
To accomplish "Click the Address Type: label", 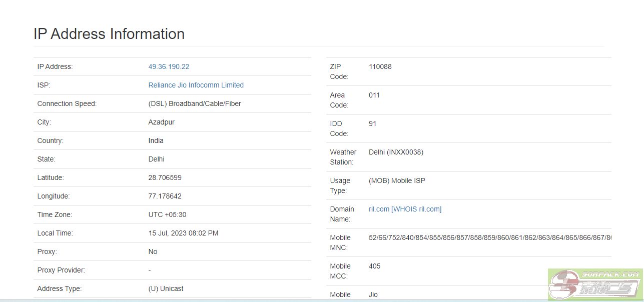I will tap(60, 288).
